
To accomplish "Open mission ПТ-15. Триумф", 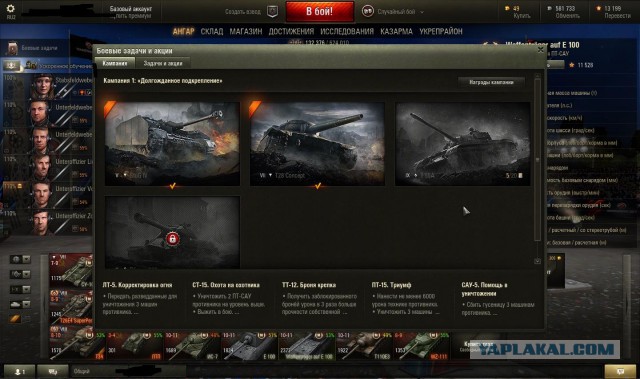I will coord(406,298).
